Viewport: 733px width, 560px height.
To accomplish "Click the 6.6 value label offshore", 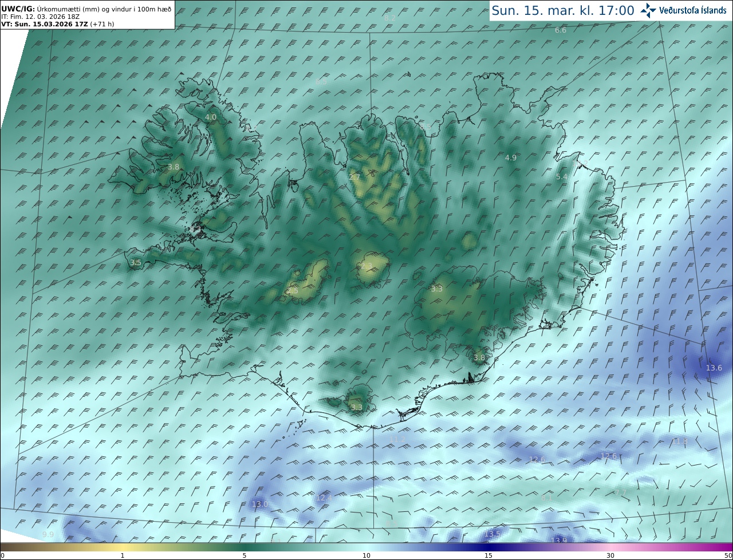I will [561, 30].
